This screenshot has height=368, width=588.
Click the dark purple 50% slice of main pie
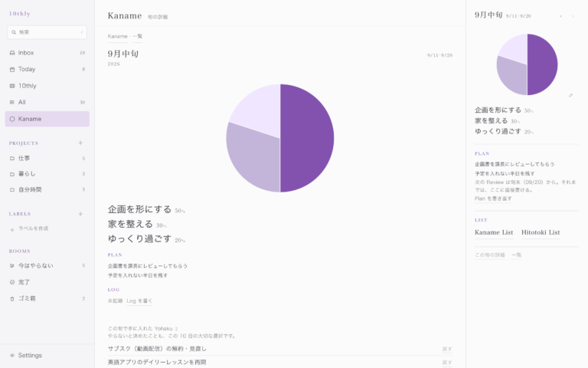point(308,138)
